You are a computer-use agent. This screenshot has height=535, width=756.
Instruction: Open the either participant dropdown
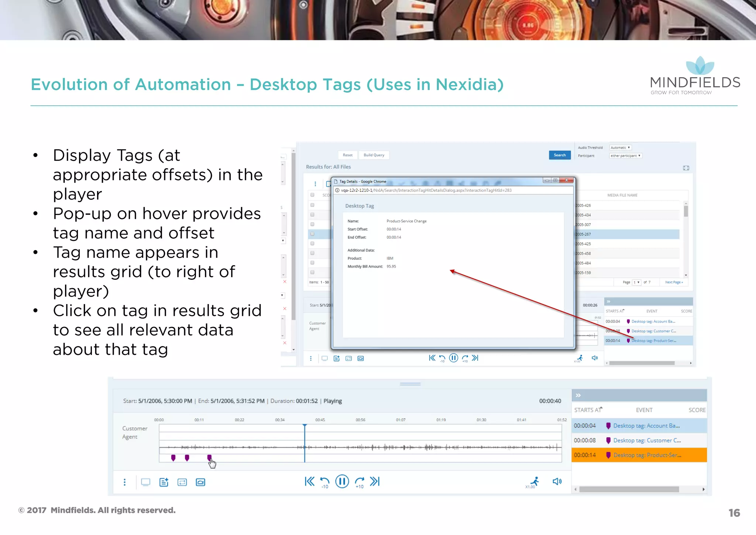tap(625, 156)
